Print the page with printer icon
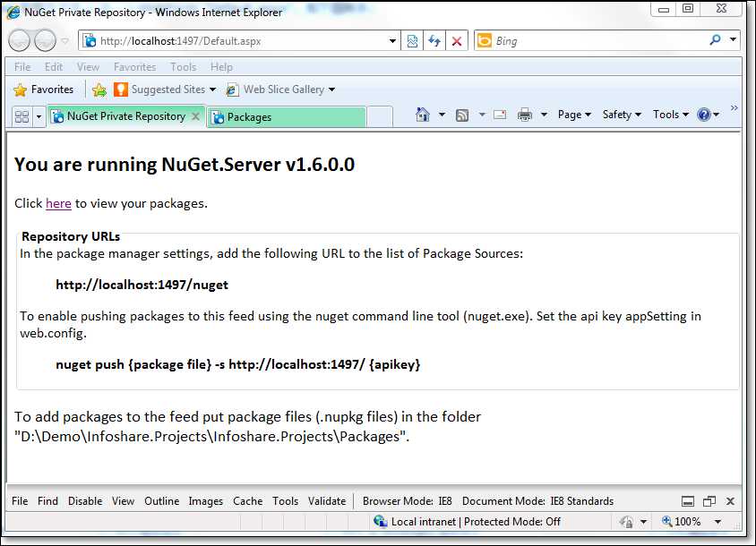Viewport: 756px width, 546px height. (525, 115)
